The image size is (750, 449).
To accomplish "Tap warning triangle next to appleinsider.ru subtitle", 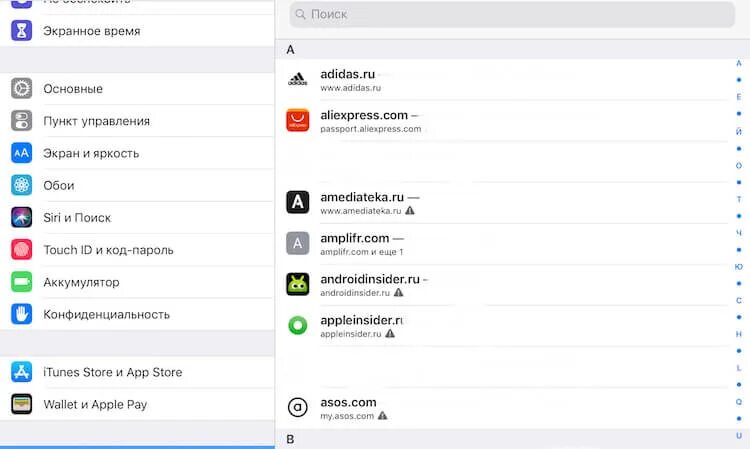I will [x=390, y=334].
